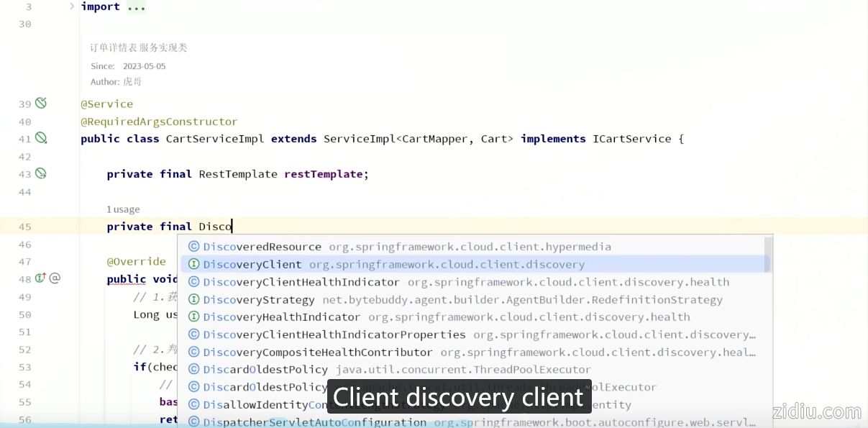Unfold the import ellipsis placeholder

[136, 6]
